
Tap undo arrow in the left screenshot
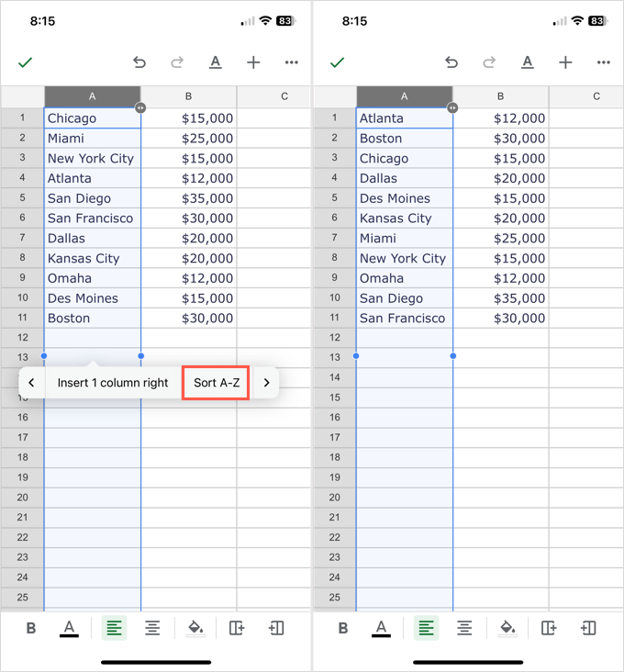click(x=139, y=62)
